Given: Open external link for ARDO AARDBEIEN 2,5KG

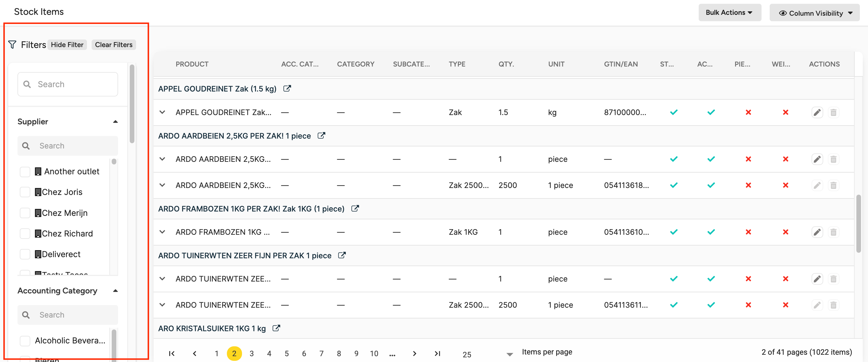Looking at the screenshot, I should [321, 136].
